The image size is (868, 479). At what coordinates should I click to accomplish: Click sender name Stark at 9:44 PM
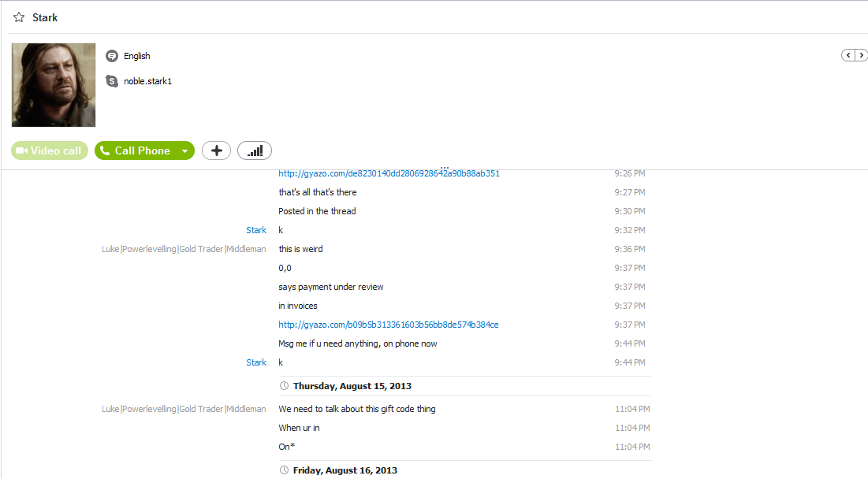256,362
